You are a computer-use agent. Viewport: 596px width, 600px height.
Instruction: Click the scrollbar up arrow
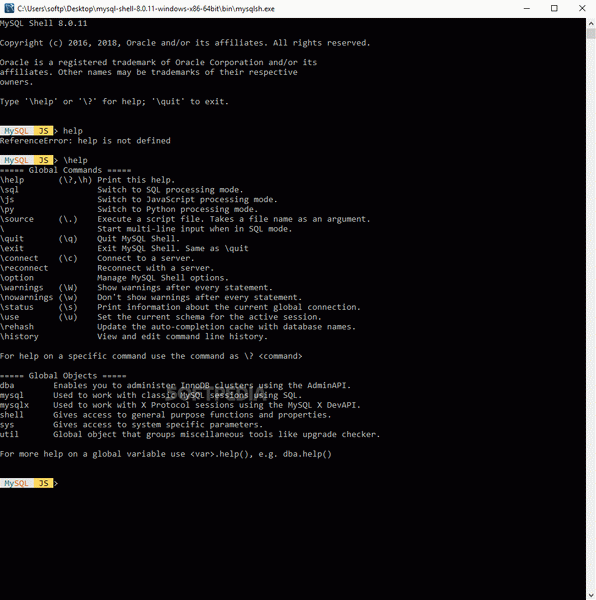[591, 23]
